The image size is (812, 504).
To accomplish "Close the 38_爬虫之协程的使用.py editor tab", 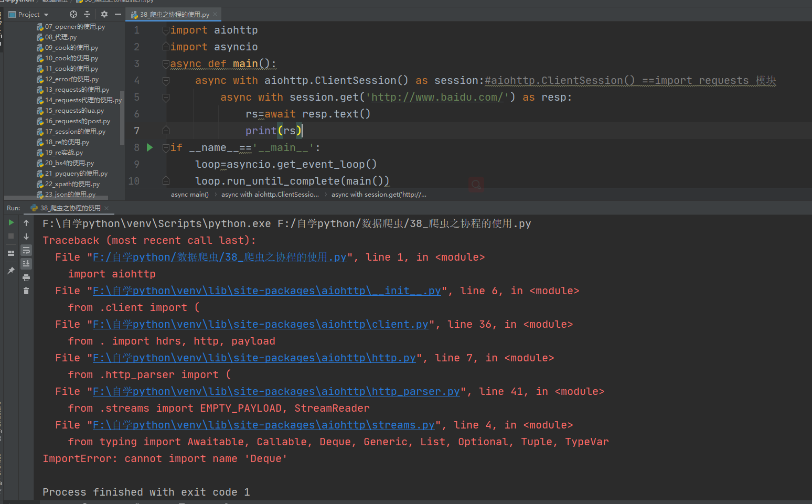I will [215, 15].
